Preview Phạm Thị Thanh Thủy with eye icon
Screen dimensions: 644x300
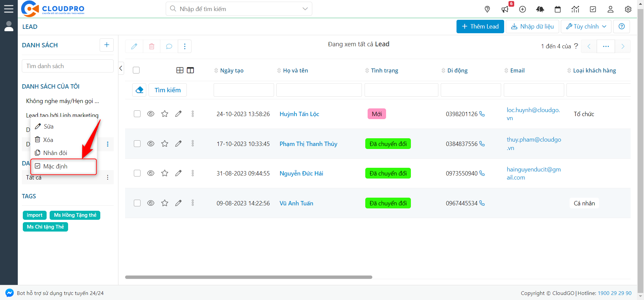coord(151,144)
